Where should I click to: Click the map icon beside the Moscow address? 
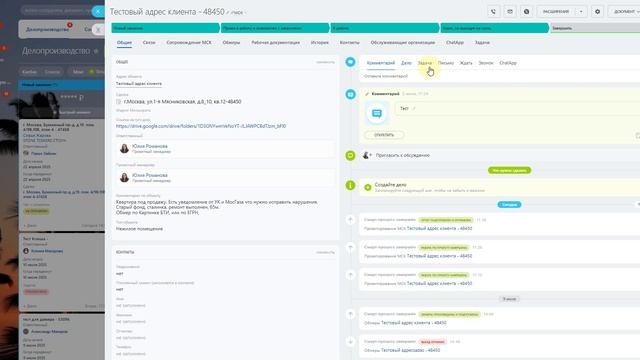[x=119, y=102]
